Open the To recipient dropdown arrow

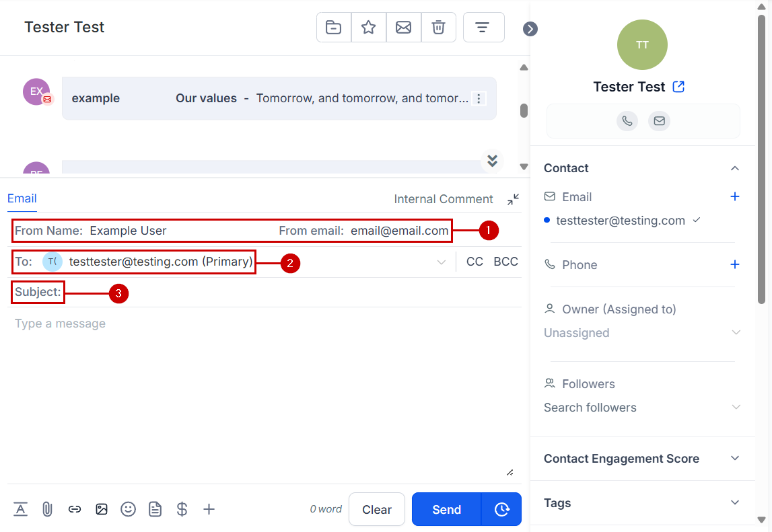[441, 262]
